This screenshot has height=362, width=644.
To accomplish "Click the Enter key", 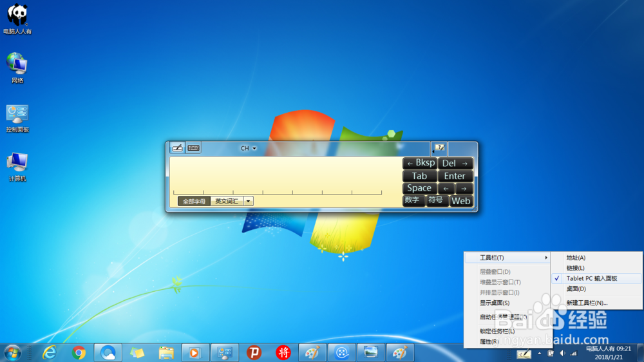I will pyautogui.click(x=455, y=176).
